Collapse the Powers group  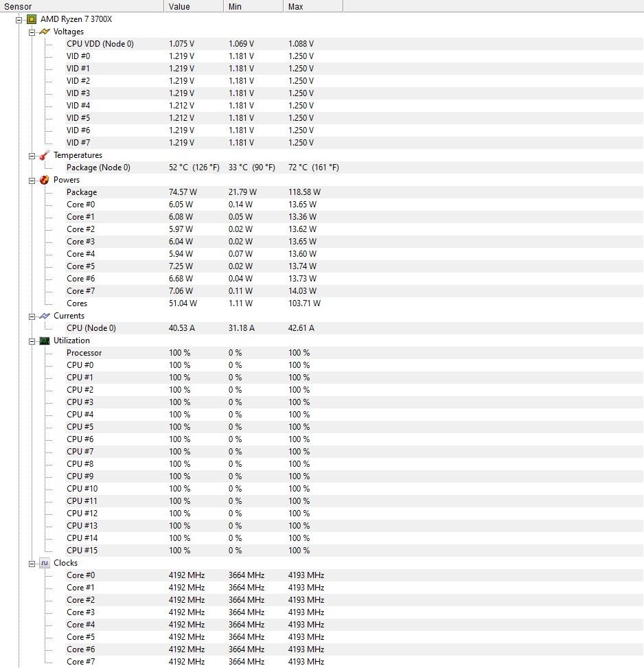coord(32,180)
